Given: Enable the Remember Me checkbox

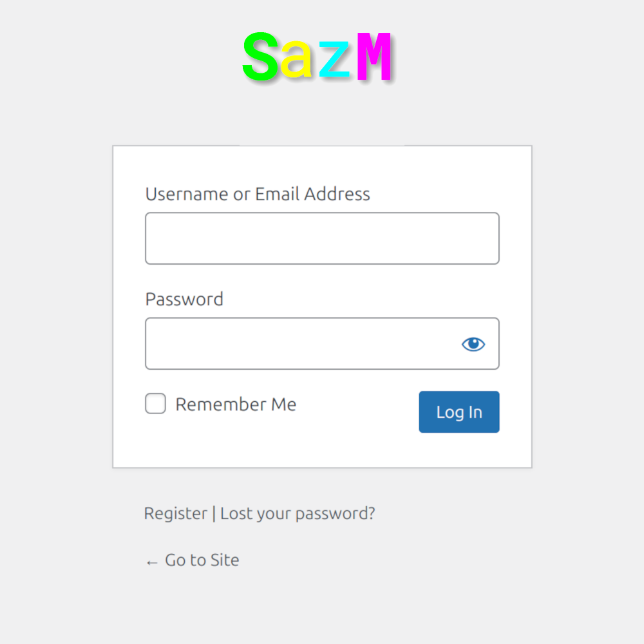Looking at the screenshot, I should [x=155, y=403].
